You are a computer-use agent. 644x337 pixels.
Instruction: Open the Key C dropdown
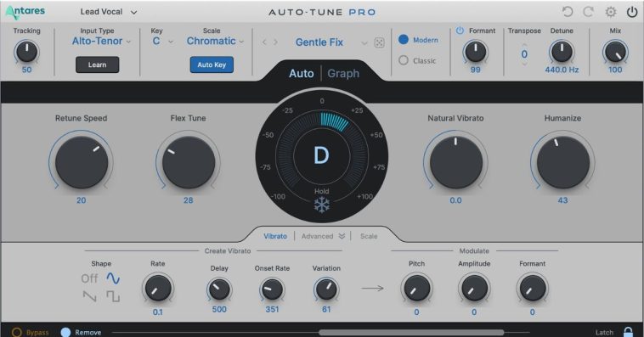tap(162, 41)
